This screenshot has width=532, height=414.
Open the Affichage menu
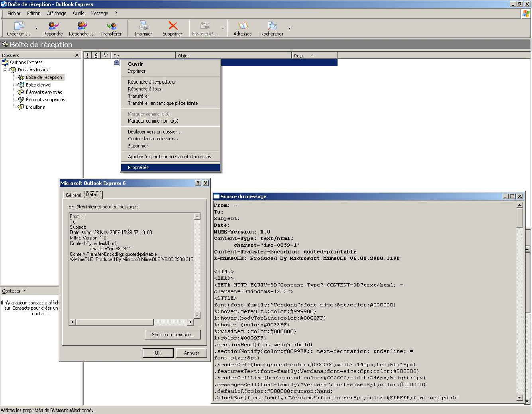tap(57, 13)
